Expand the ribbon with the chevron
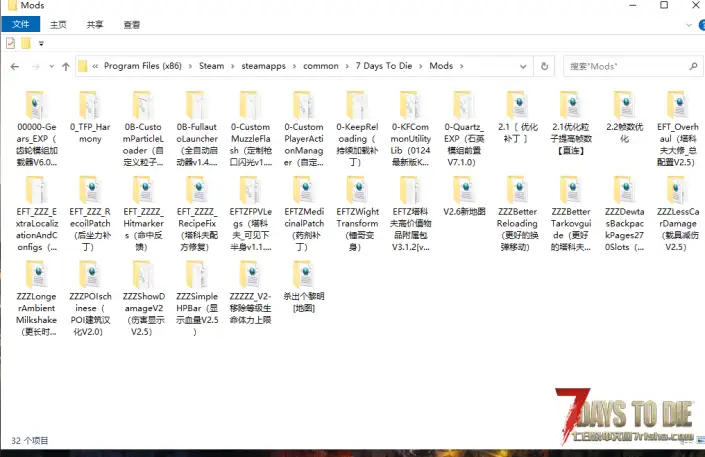The image size is (705, 457). (x=688, y=25)
